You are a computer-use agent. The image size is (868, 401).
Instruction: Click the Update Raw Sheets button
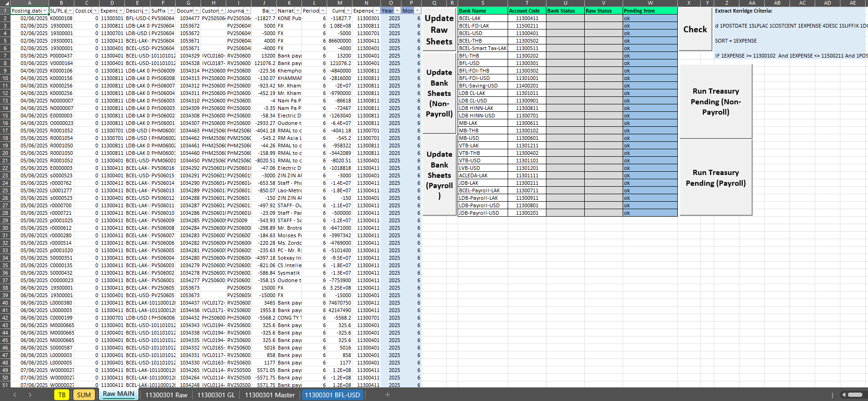[x=439, y=30]
